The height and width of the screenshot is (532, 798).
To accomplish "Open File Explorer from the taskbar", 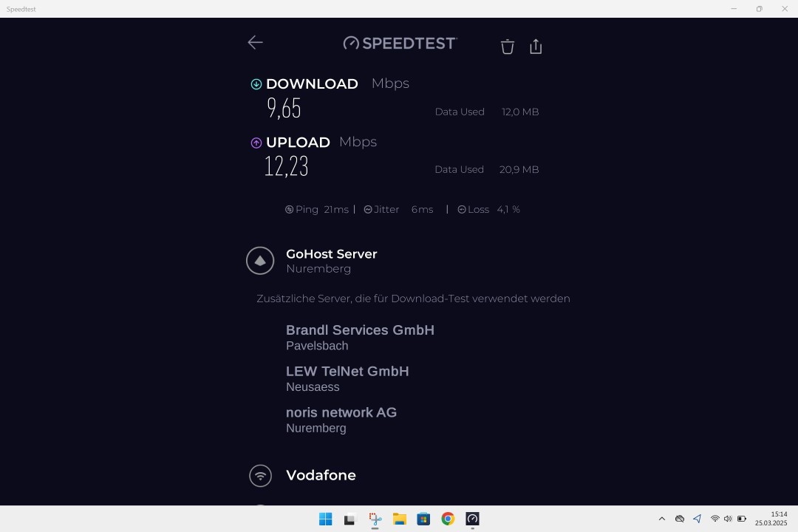I will coord(399,519).
